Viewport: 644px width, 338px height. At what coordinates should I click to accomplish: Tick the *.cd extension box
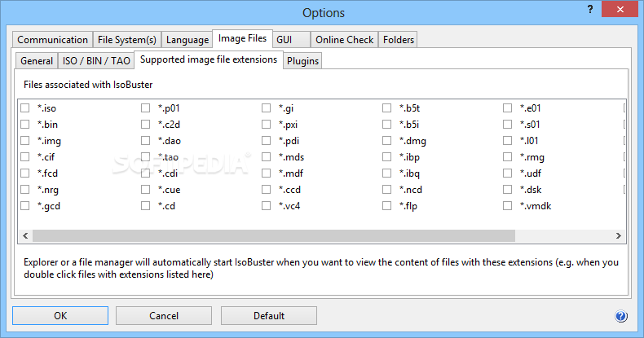coord(145,205)
